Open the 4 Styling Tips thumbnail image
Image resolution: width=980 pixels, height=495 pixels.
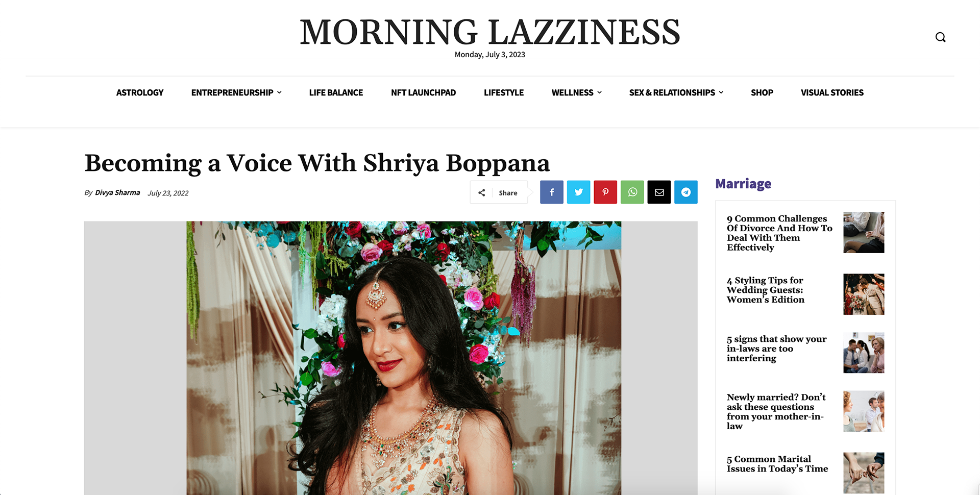864,294
